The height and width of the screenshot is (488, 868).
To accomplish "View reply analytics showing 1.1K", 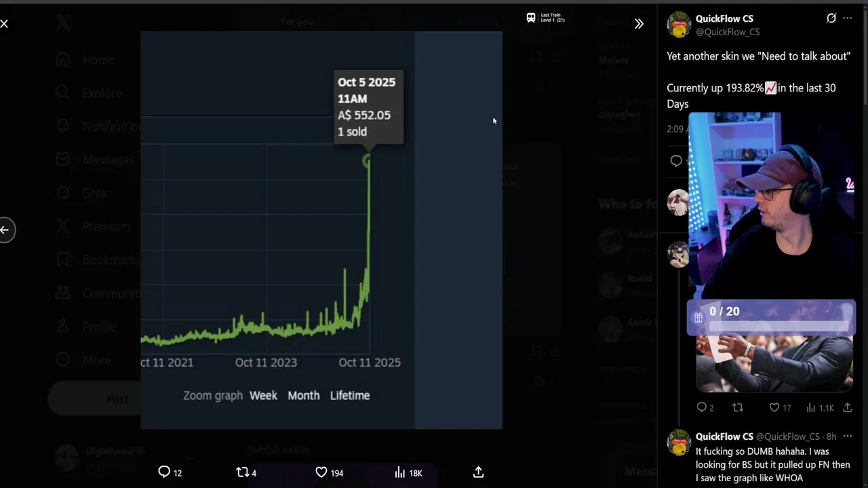I will point(820,407).
